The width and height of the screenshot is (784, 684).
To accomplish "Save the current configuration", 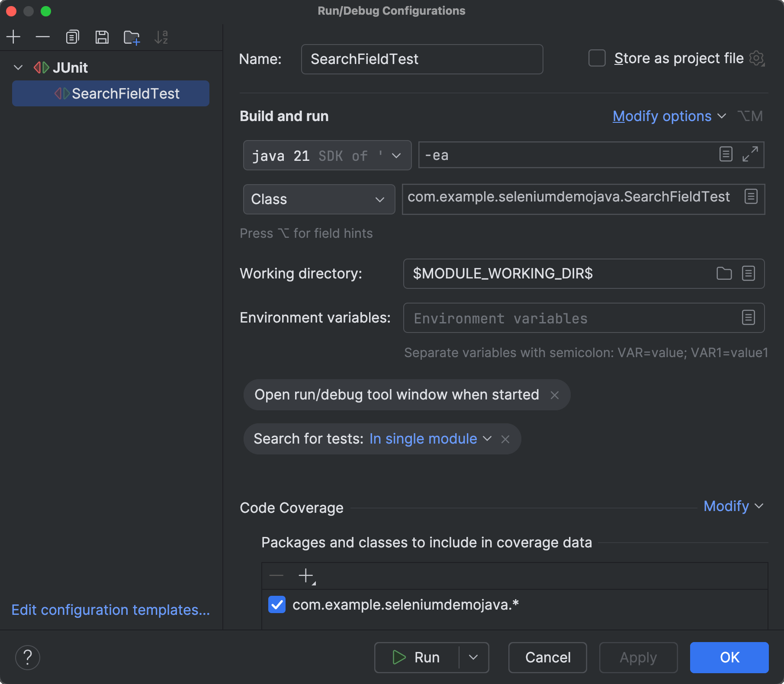I will (x=102, y=37).
